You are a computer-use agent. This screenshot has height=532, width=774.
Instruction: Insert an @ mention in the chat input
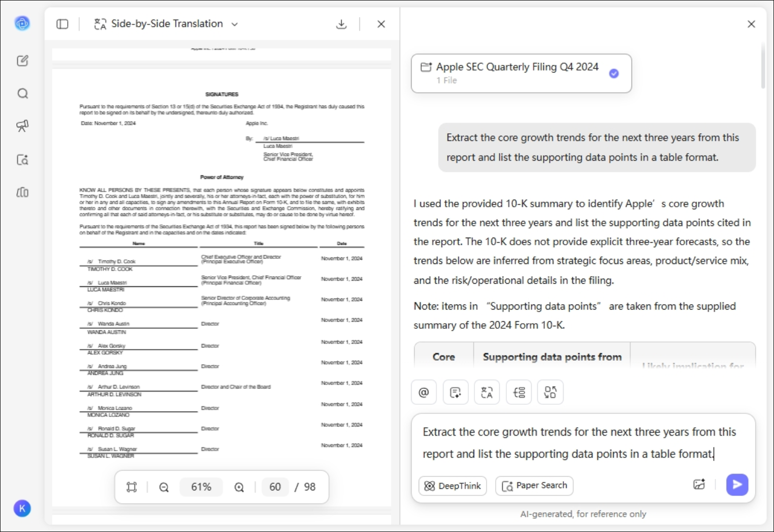click(x=424, y=392)
